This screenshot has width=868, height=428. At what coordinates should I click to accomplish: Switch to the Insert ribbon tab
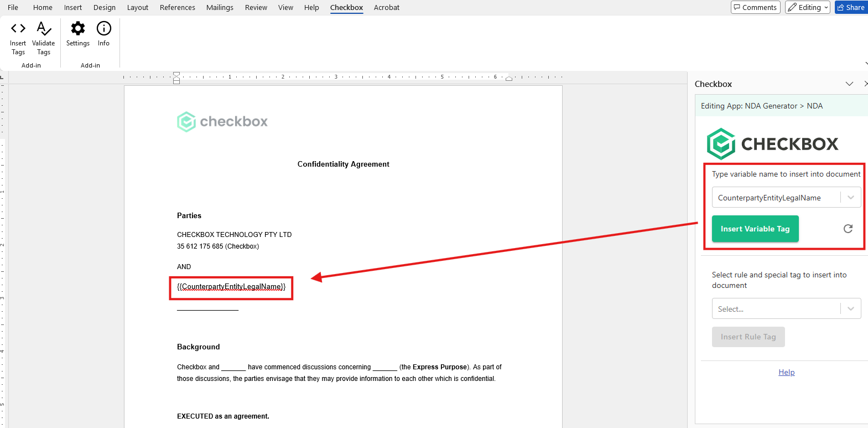pyautogui.click(x=73, y=7)
